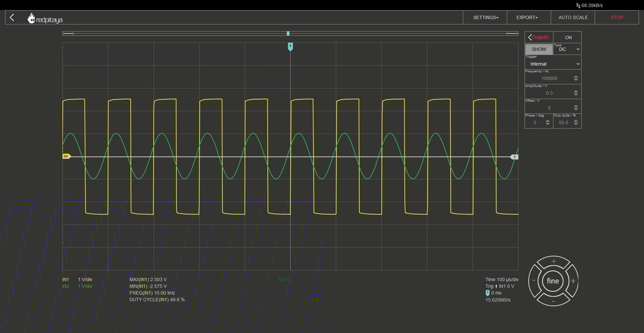
Task: Click the position handle on the top scrollbar
Action: pos(288,33)
